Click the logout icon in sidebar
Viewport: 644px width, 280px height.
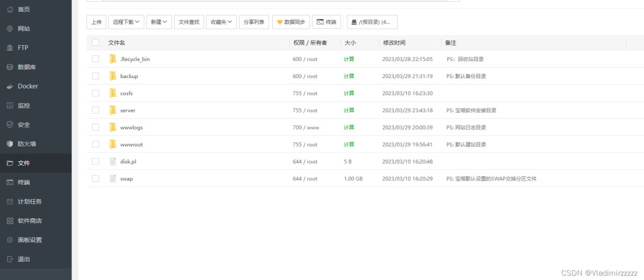tap(10, 259)
